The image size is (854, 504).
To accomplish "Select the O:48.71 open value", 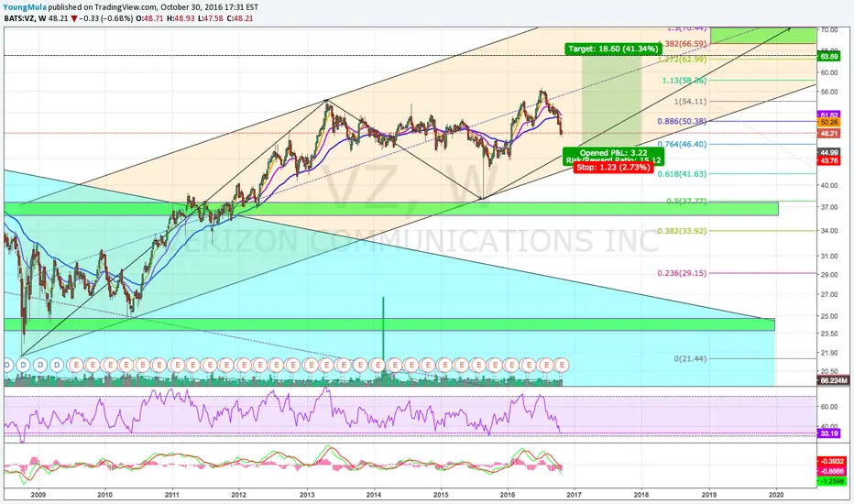I will [149, 18].
